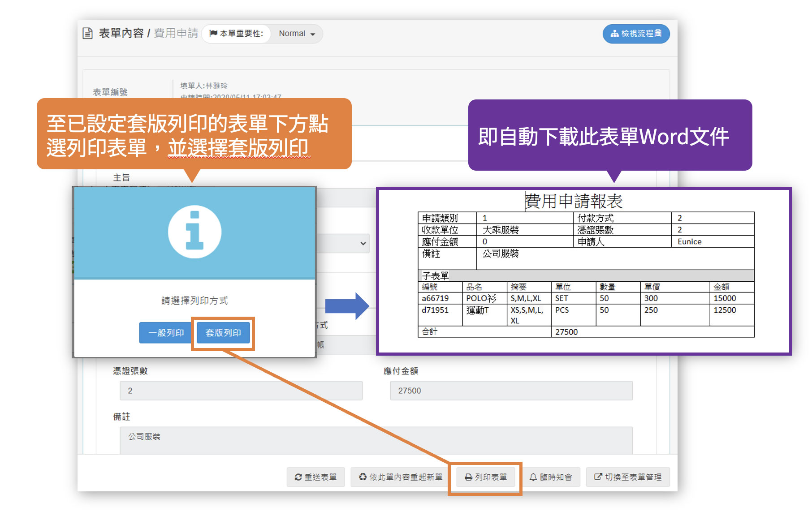Click the document icon beside 表單內容

88,34
